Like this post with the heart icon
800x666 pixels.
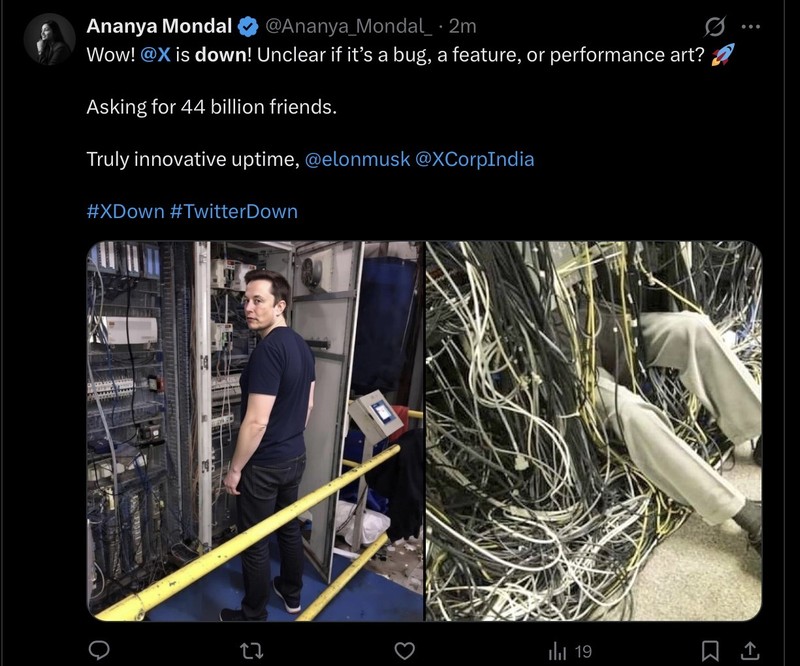(404, 648)
